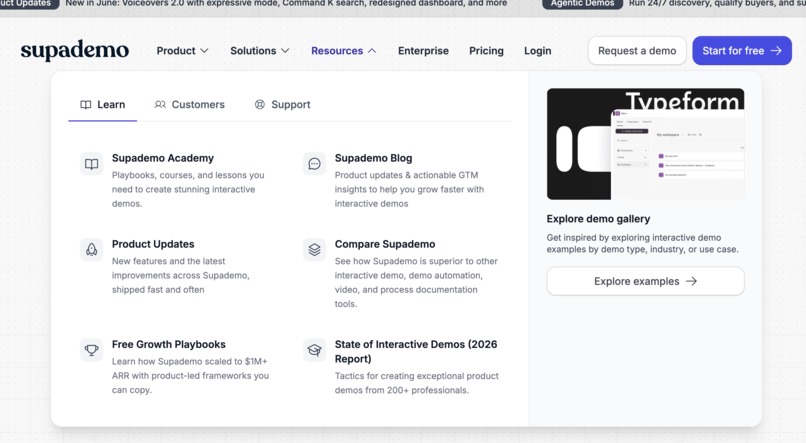Screen dimensions: 806x443
Task: Open the Compare Supademo link
Action: coord(385,244)
